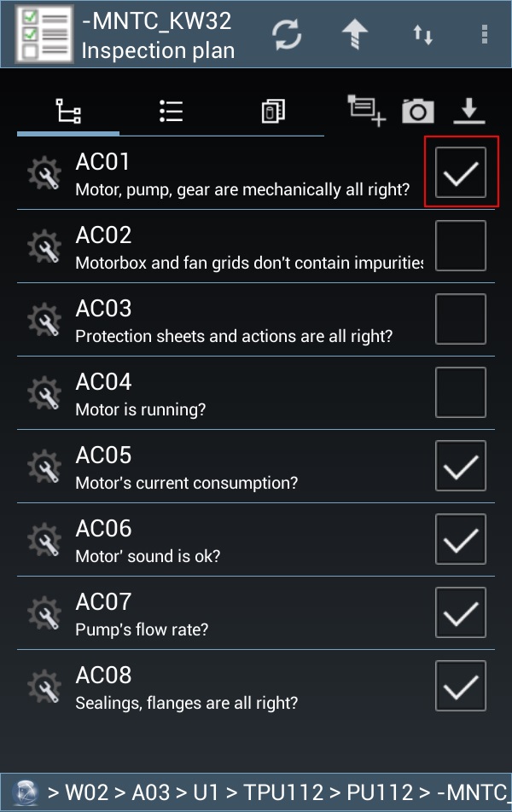Switch to the documents view tab

point(273,111)
